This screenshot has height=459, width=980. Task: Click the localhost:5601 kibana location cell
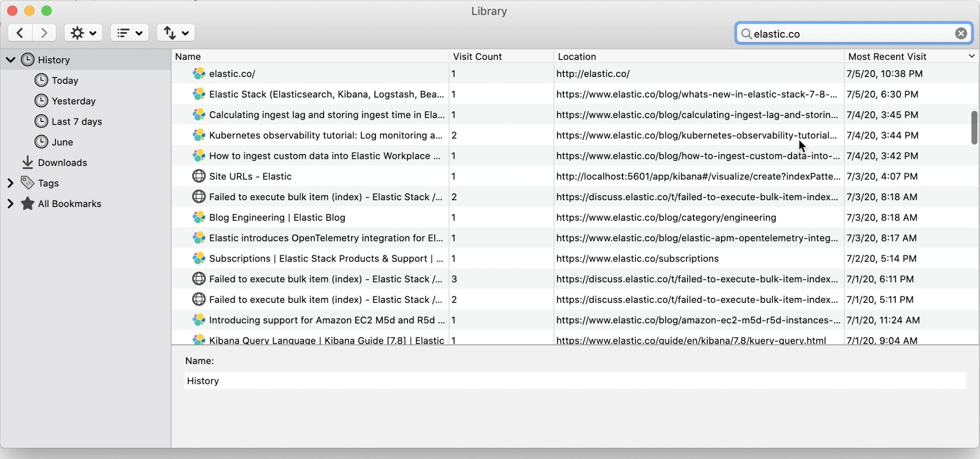[698, 176]
